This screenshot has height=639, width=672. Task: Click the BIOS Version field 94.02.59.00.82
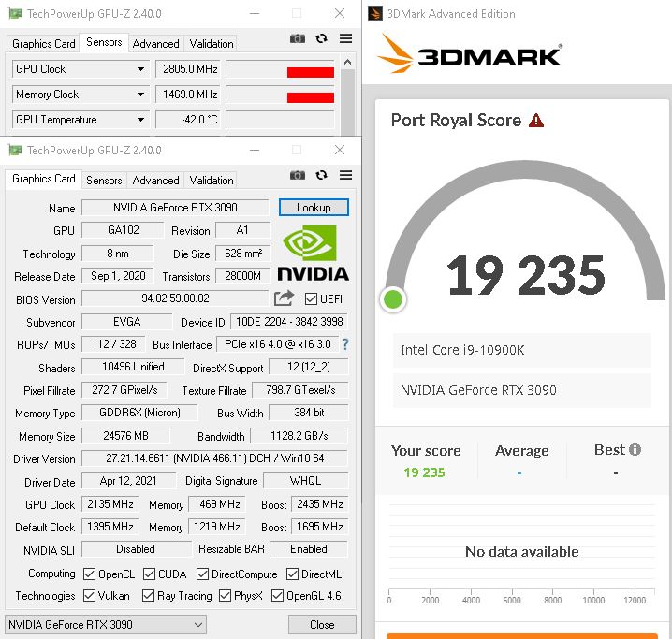[175, 298]
